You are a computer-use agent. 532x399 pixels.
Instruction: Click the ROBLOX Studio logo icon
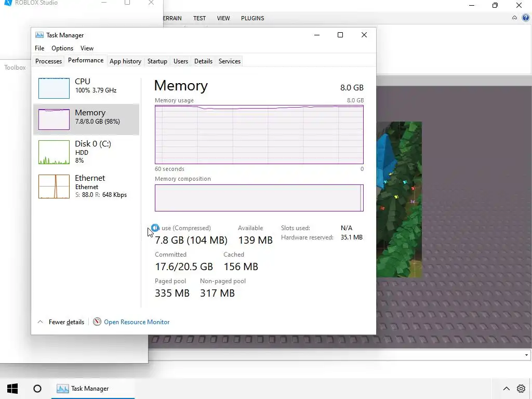8,3
